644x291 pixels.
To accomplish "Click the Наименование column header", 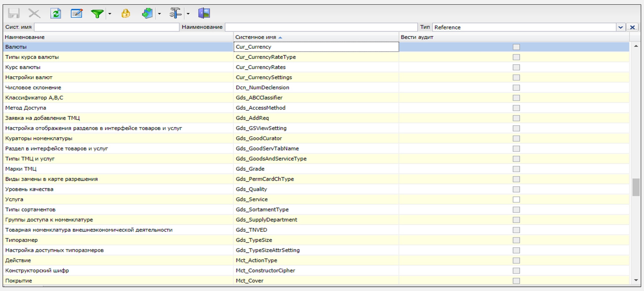I will (24, 37).
